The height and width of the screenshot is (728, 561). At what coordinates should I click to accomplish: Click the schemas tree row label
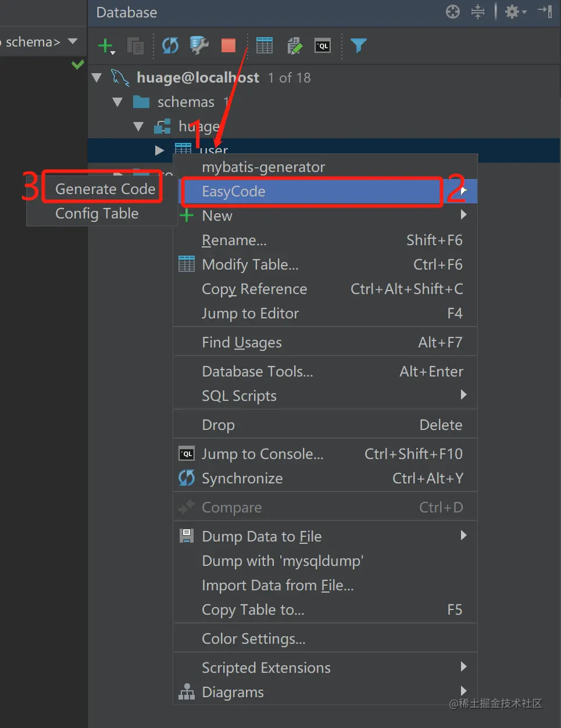pyautogui.click(x=186, y=102)
